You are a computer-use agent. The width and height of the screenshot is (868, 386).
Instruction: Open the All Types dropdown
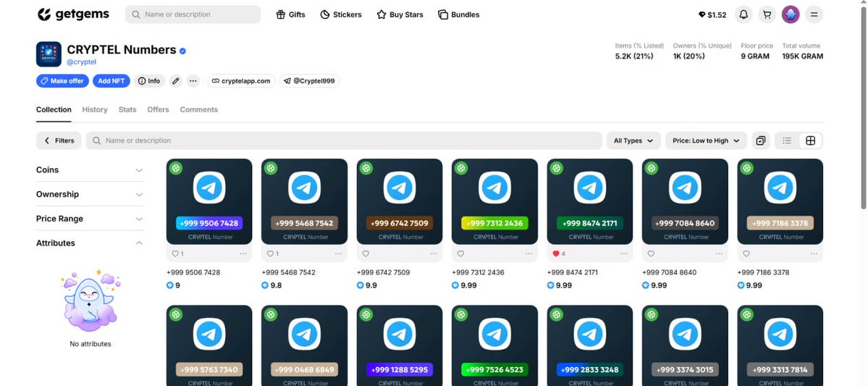pos(633,140)
